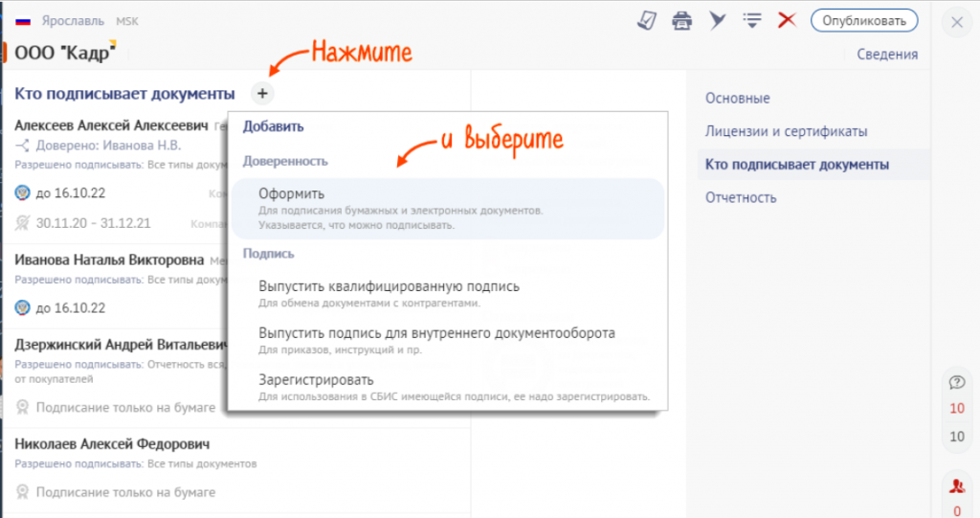Click the plus icon to add a signer
The width and height of the screenshot is (980, 518).
262,94
